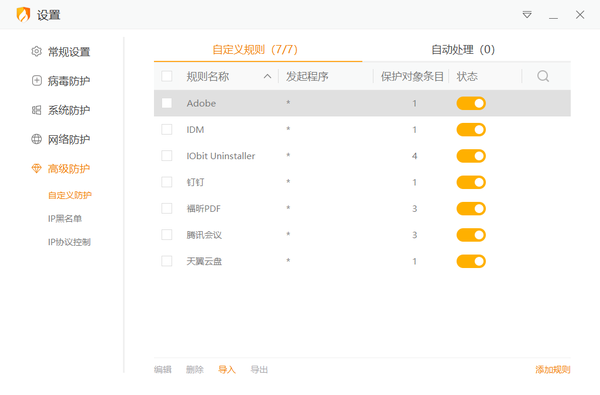Turn off the 天翼云盘 rule switch
Viewport: 600px width, 395px height.
coord(471,261)
